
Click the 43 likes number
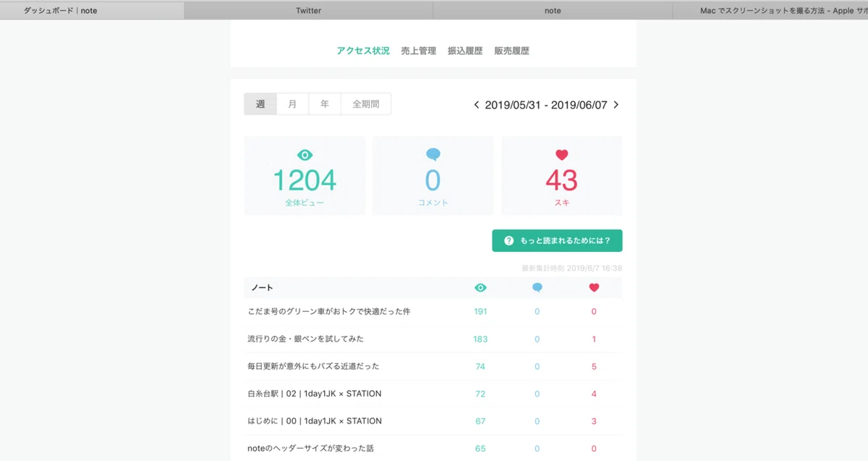pyautogui.click(x=562, y=179)
